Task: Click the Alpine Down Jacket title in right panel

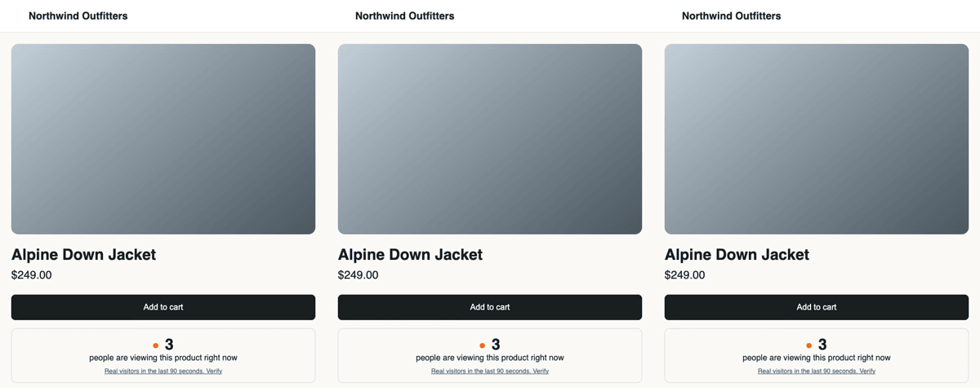Action: (x=737, y=255)
